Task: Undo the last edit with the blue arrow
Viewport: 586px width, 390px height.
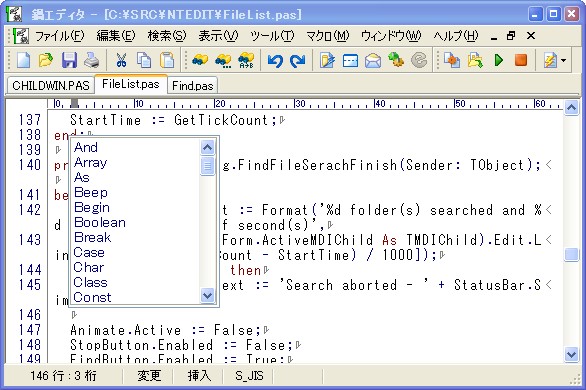Action: click(x=275, y=61)
